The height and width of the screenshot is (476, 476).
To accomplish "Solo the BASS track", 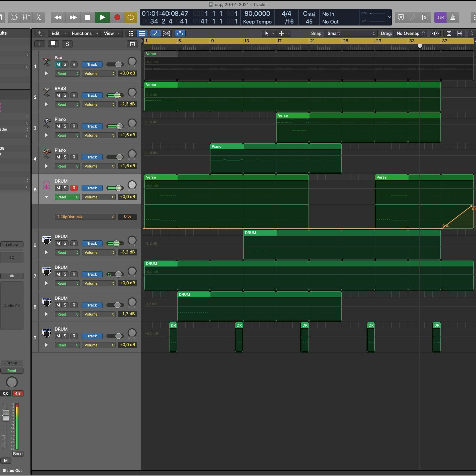I will 65,95.
